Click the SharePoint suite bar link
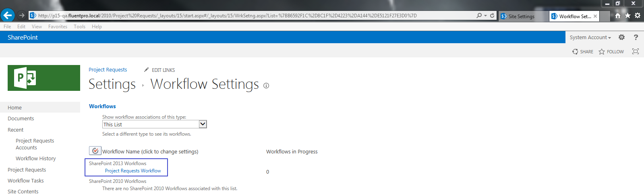 [23, 37]
